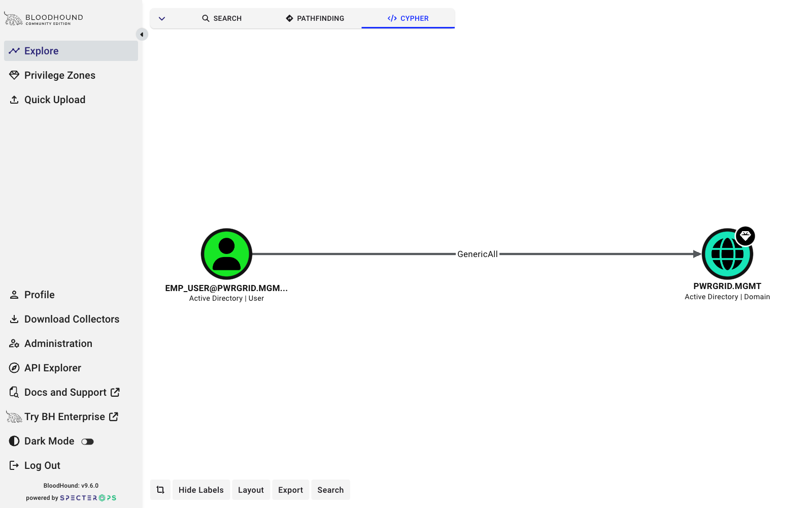The width and height of the screenshot is (812, 508).
Task: Click the BloodHound v9.6.0 version text
Action: tap(71, 486)
